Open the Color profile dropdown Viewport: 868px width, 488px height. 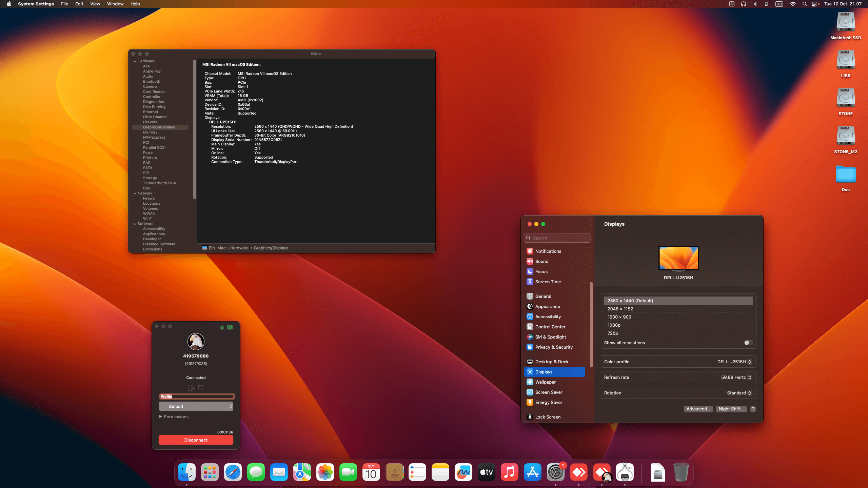[734, 362]
